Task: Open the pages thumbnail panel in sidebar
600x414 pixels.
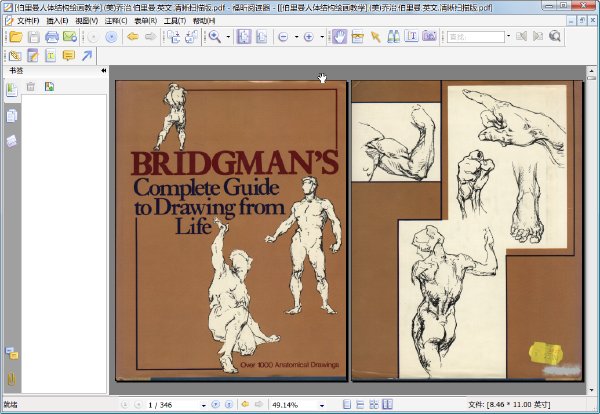Action: coord(11,116)
